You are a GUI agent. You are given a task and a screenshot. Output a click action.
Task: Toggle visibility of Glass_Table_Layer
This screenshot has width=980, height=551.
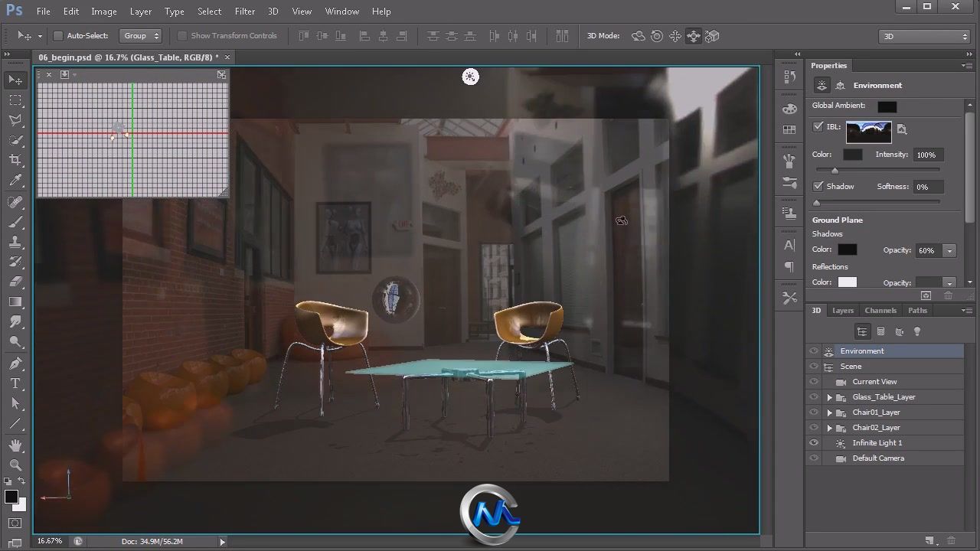coord(814,397)
